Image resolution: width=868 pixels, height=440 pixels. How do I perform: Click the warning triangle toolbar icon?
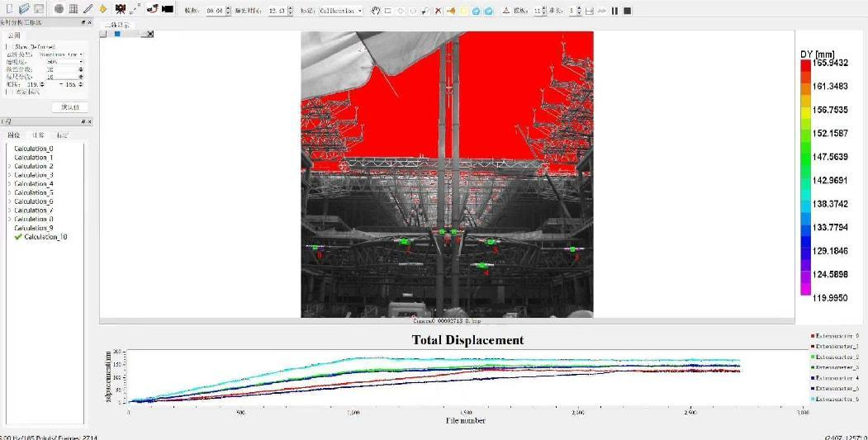tap(505, 11)
